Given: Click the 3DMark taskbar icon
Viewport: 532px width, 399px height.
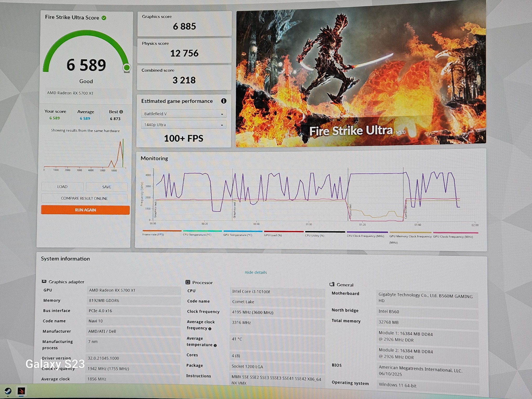Looking at the screenshot, I should pyautogui.click(x=21, y=391).
